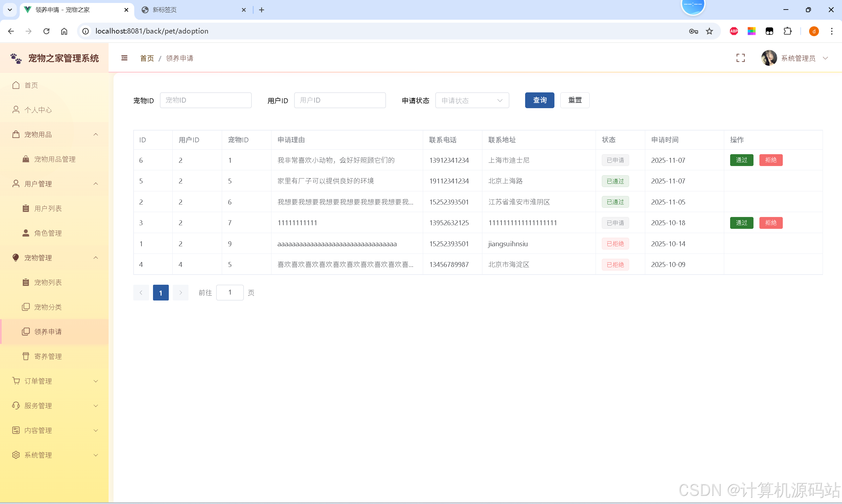Screen dimensions: 842x504
Task: Click the 首页 breadcrumb link
Action: (147, 59)
